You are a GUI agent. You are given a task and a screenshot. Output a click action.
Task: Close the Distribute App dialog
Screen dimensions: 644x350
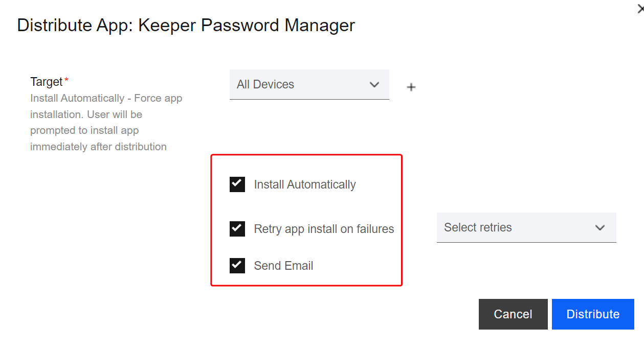pos(640,9)
